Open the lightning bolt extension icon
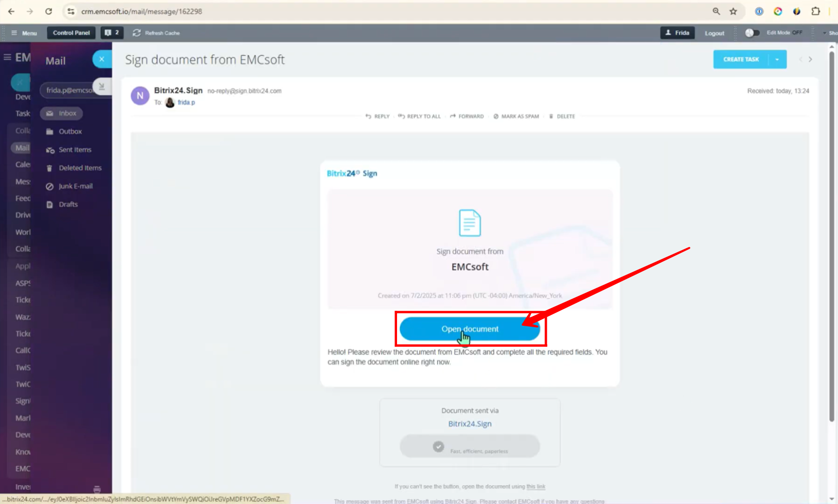 [796, 11]
